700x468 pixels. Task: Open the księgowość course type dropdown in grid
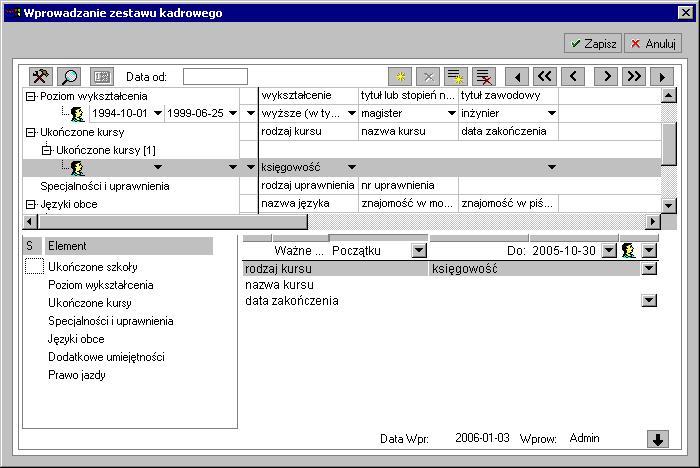click(x=352, y=167)
